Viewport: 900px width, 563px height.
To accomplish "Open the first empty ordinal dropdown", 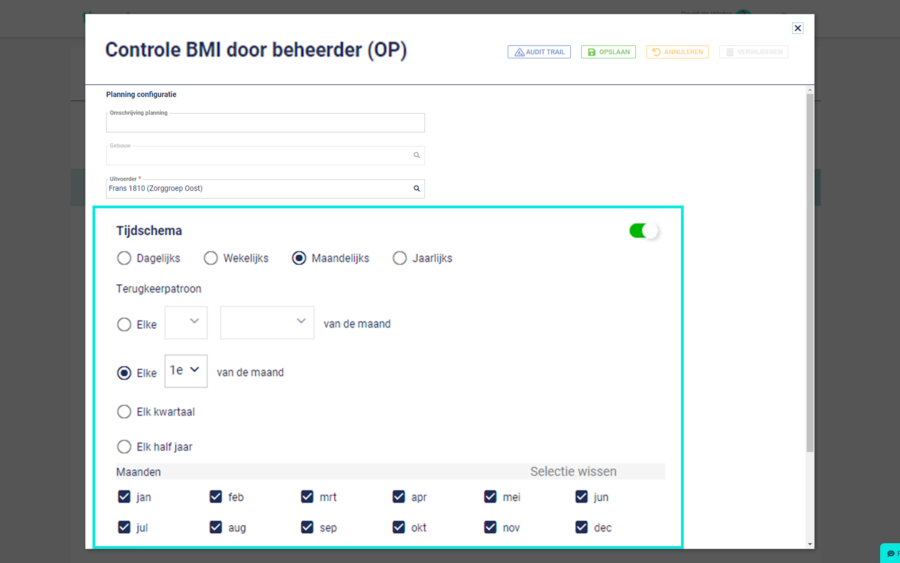I will click(186, 323).
